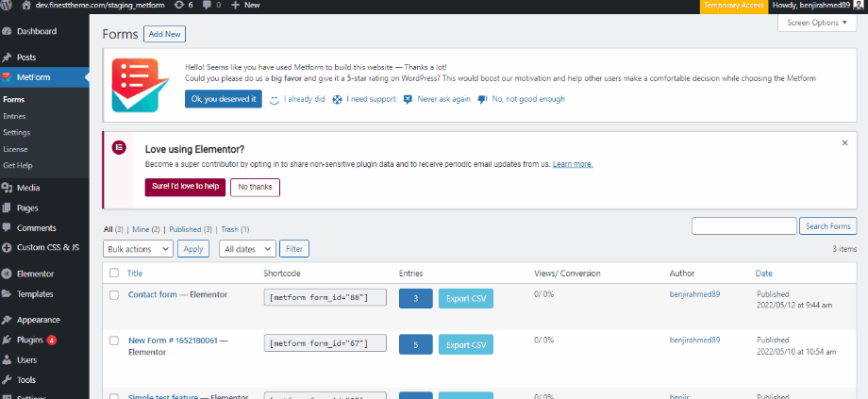Sort forms by Title column
The height and width of the screenshot is (399, 868).
click(x=135, y=274)
